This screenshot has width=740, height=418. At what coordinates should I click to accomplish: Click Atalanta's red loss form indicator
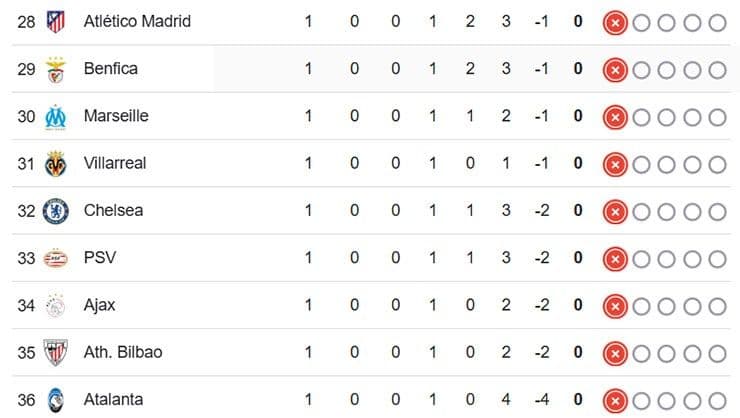615,400
